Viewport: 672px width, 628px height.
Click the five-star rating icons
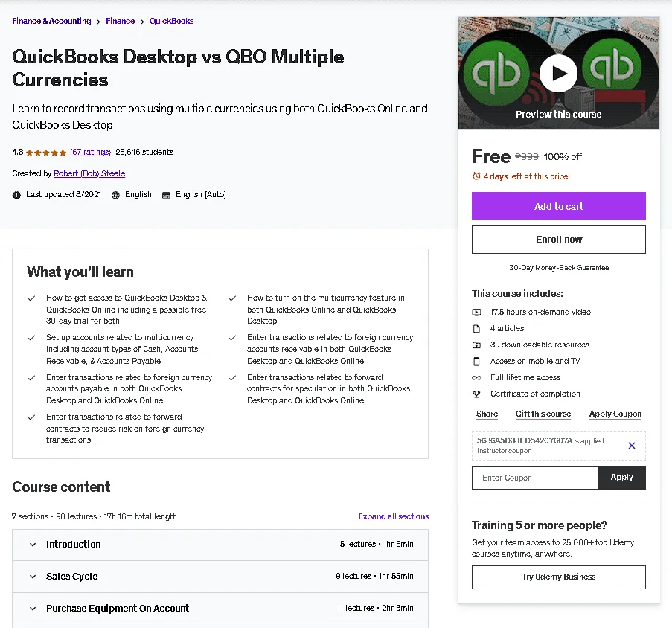click(46, 153)
